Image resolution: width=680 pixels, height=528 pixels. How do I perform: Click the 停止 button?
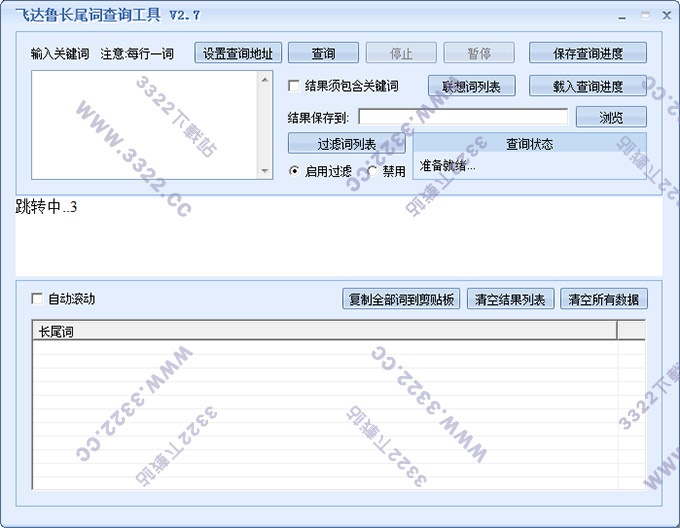coord(401,53)
